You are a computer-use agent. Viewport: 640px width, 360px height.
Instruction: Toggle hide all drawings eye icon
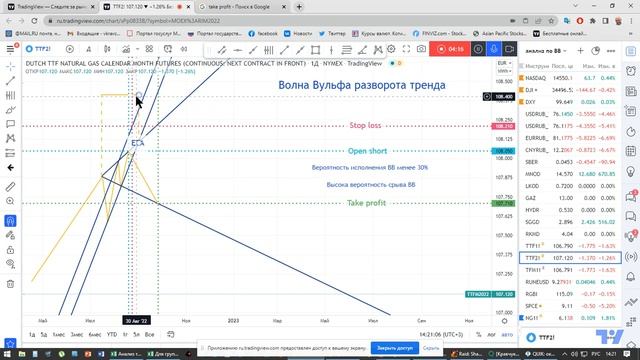(x=10, y=264)
